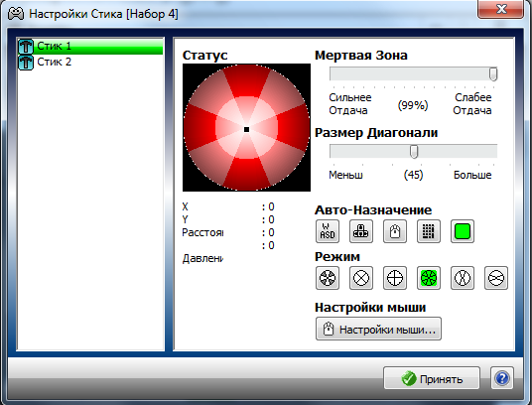Open help with the question mark

coord(502,378)
